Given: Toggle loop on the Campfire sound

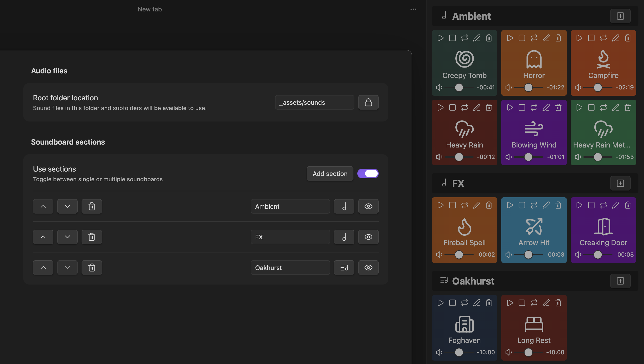Looking at the screenshot, I should (603, 38).
